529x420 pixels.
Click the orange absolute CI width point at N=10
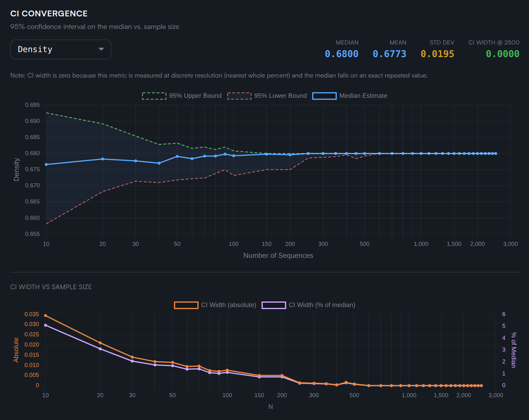click(45, 316)
